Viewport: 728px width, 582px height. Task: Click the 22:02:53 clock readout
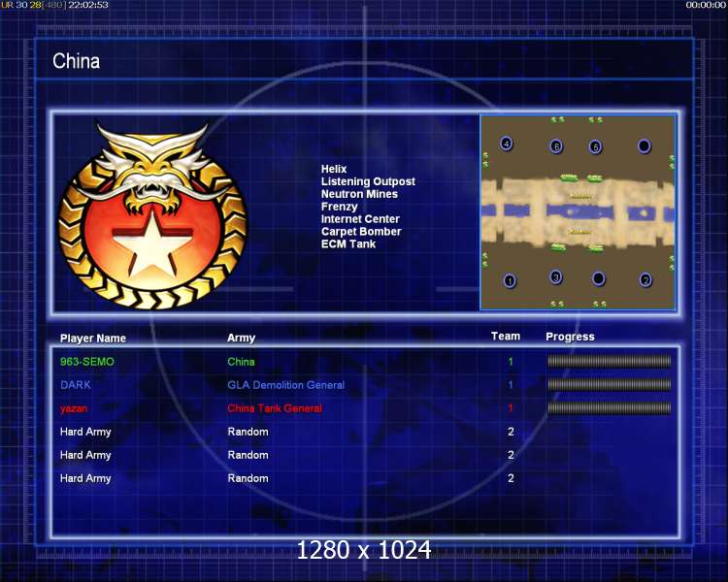pyautogui.click(x=88, y=5)
